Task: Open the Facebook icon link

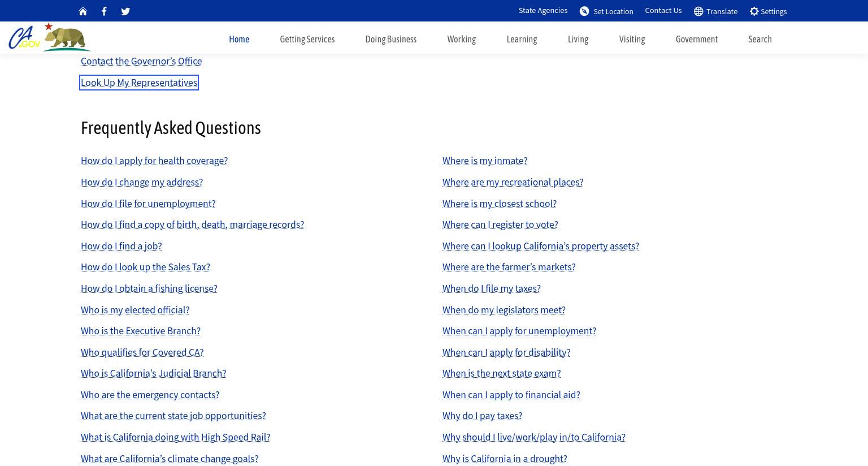Action: (104, 11)
